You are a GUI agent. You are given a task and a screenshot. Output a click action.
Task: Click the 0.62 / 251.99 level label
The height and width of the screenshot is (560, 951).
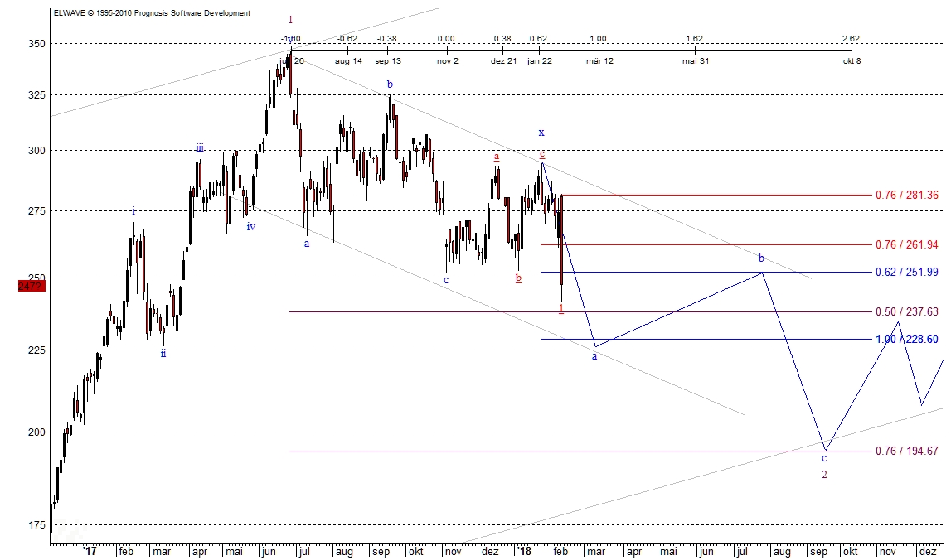click(x=905, y=271)
